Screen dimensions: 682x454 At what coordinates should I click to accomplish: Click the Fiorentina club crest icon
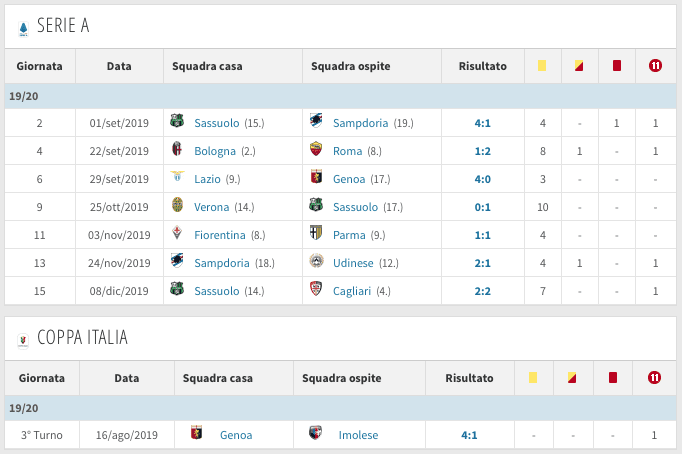coord(178,235)
